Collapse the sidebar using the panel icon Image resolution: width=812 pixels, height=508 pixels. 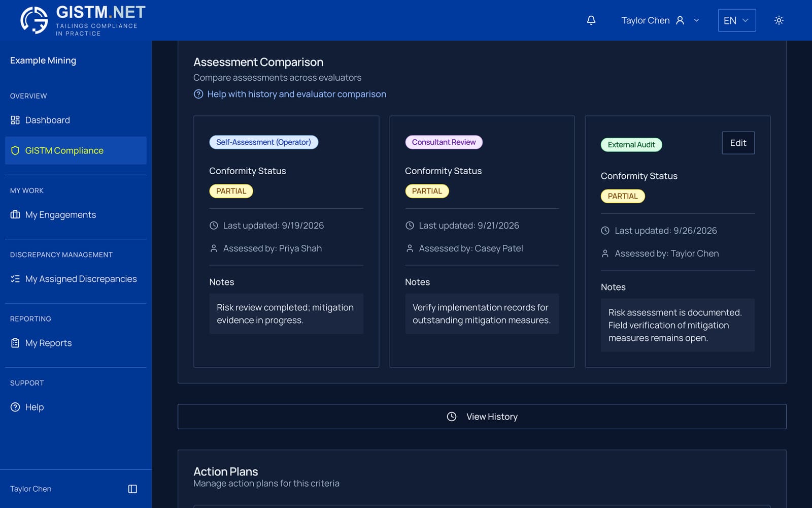click(x=132, y=489)
